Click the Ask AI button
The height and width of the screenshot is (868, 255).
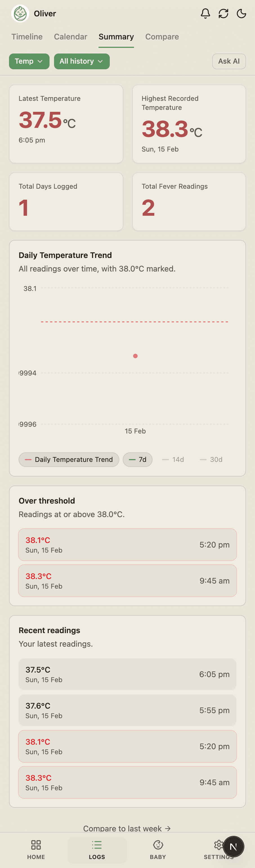[x=229, y=61]
